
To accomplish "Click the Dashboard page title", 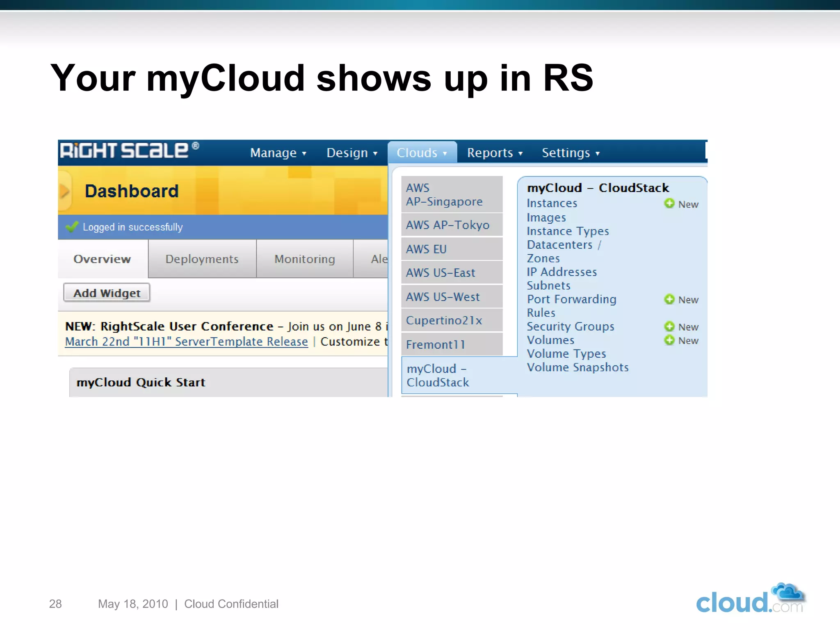I will [132, 191].
